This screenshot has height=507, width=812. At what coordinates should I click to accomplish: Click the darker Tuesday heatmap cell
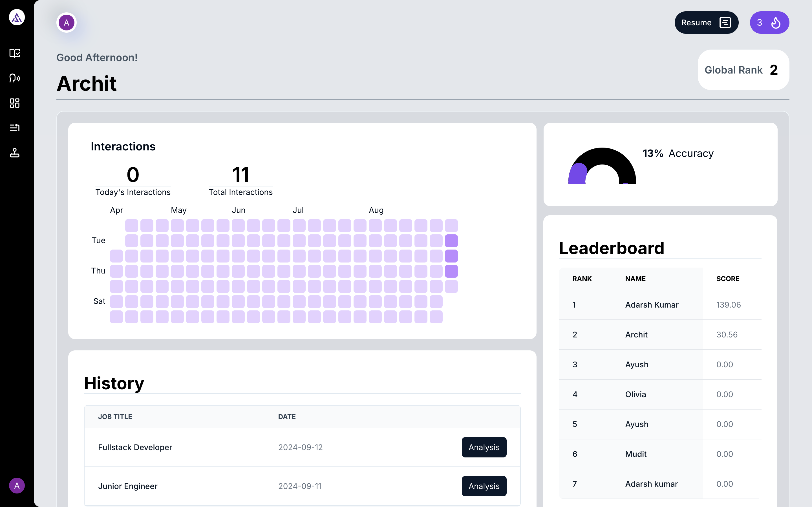point(451,241)
